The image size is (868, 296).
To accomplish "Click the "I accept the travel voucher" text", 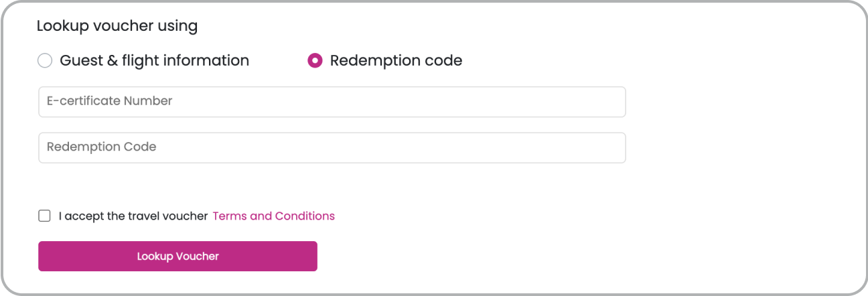I will tap(133, 216).
